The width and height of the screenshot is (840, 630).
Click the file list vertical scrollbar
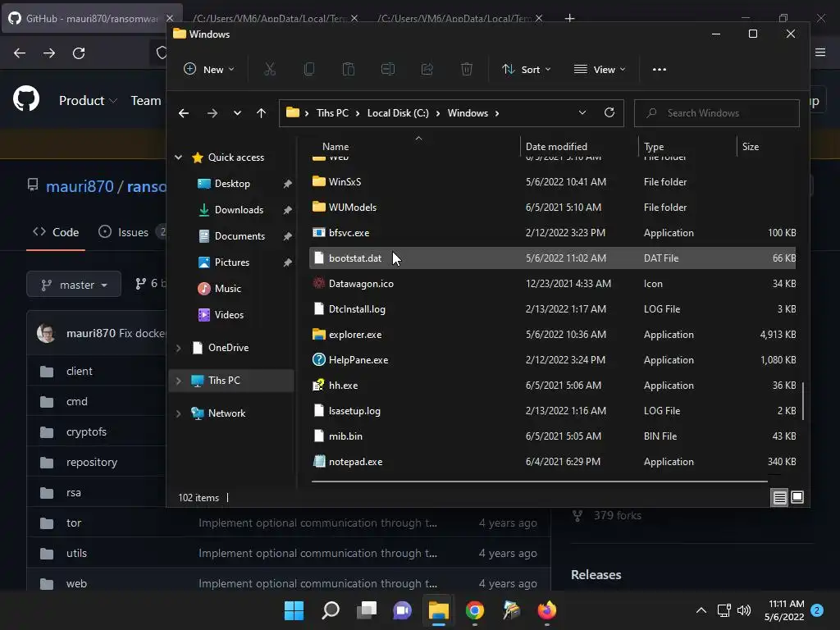point(802,401)
